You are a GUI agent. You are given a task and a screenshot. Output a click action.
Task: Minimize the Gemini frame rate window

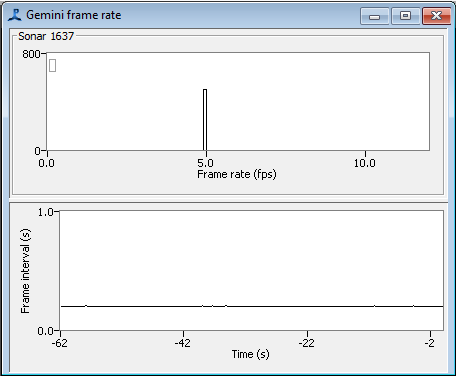point(374,16)
